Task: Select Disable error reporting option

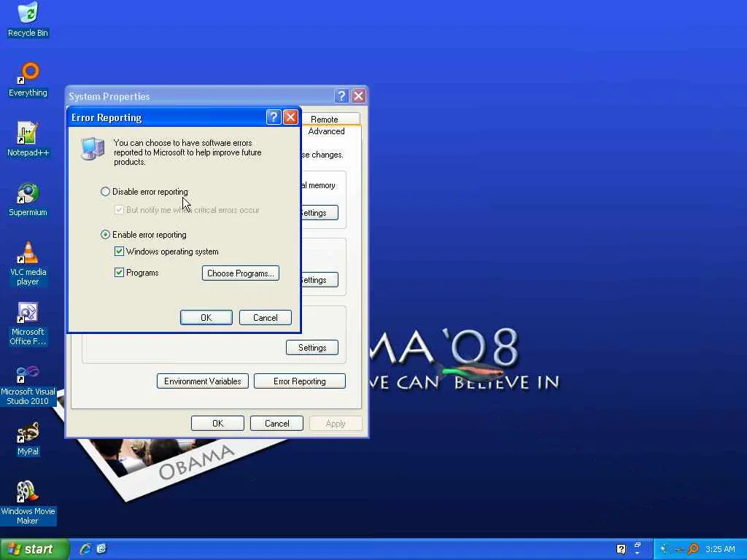Action: (145, 192)
